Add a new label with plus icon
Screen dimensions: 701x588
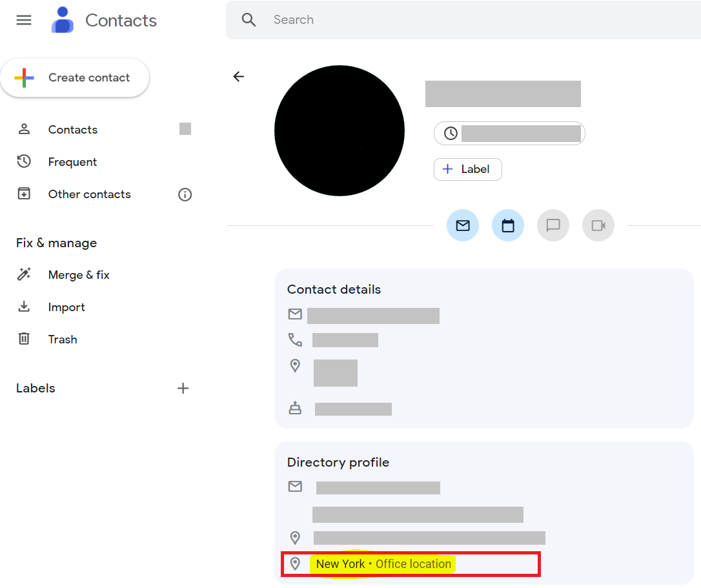(x=183, y=388)
